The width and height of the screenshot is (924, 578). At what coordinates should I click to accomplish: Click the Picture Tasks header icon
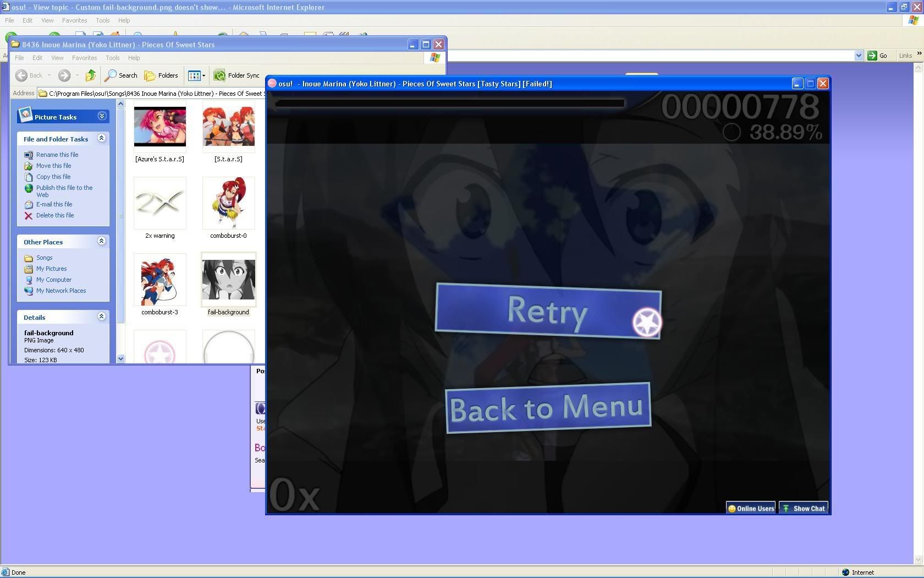pos(25,114)
